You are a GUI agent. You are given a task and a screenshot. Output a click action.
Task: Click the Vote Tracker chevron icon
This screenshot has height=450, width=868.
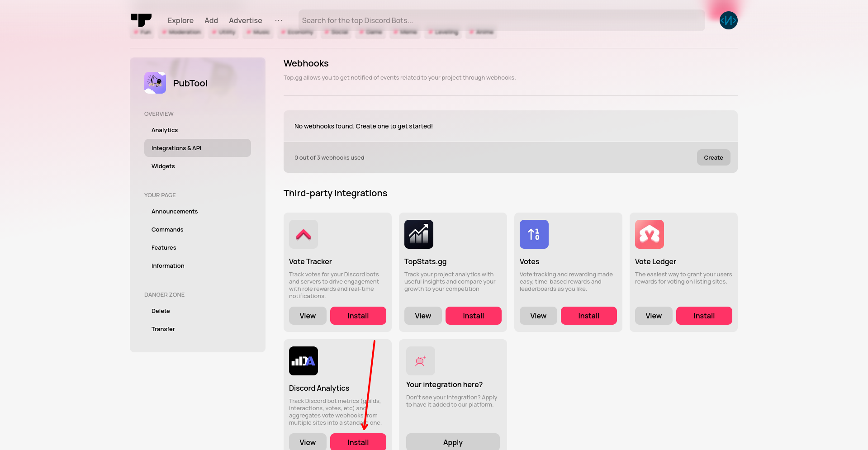[x=304, y=234]
